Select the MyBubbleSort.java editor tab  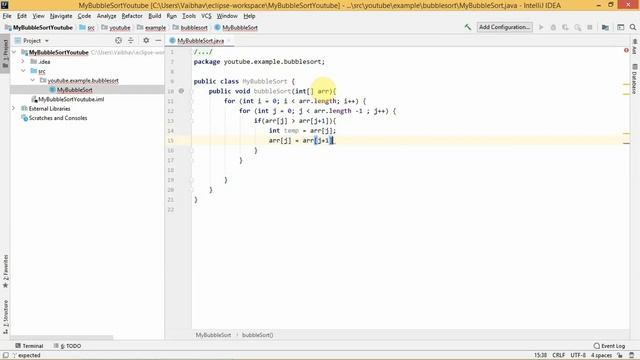[200, 40]
